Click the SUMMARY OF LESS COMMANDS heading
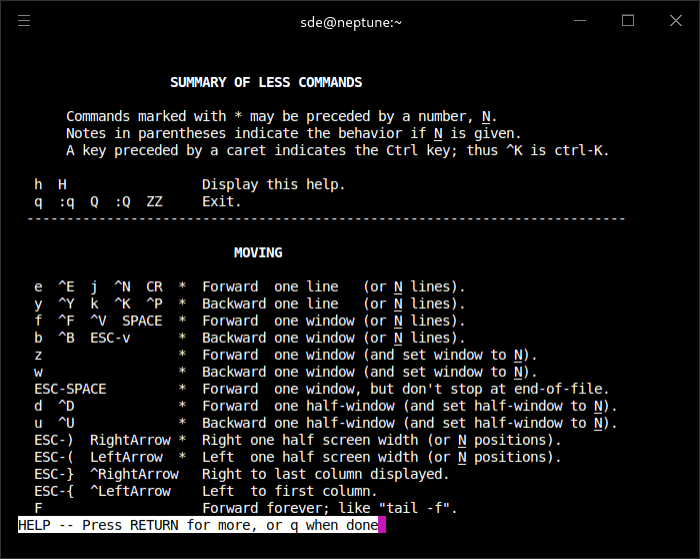The image size is (700, 559). pyautogui.click(x=266, y=83)
